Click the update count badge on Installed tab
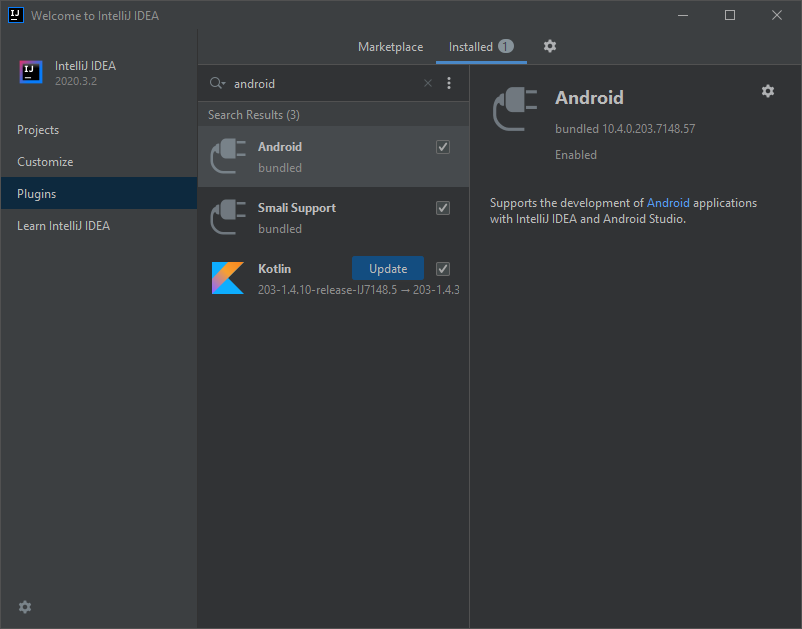 [506, 47]
